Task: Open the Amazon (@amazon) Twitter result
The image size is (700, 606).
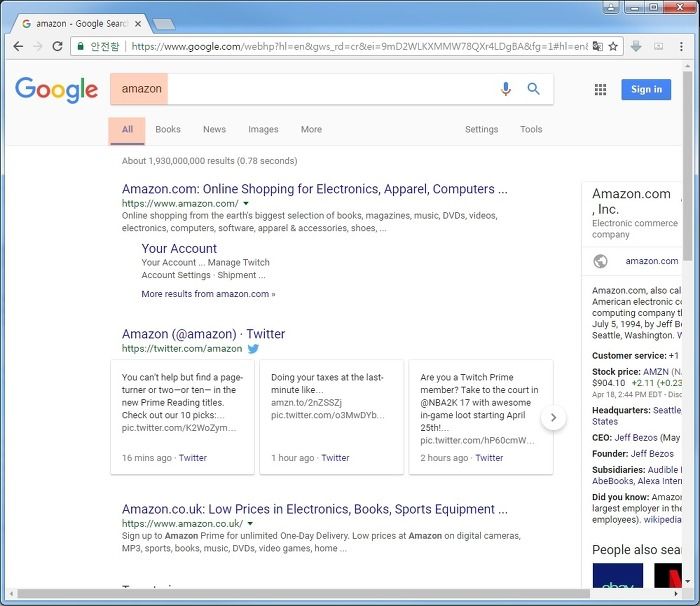Action: 203,334
